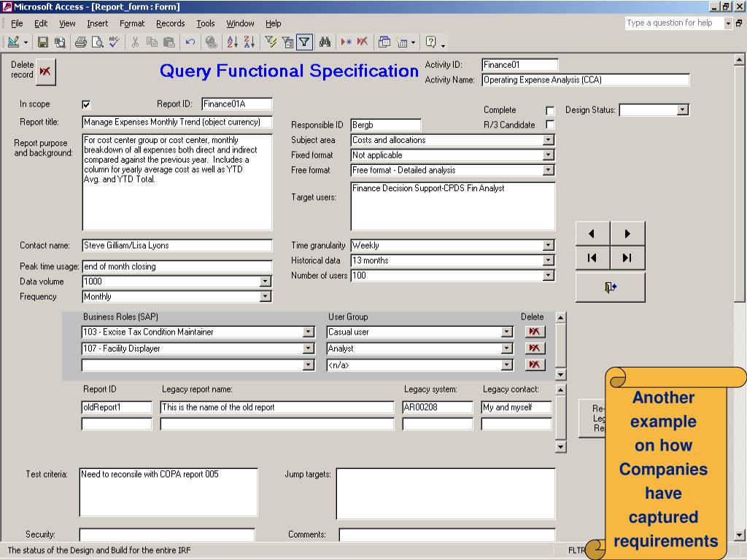Delete the 103 - Excise Tax Condition Maintainer row
Viewport: 747px width, 560px height.
point(535,332)
